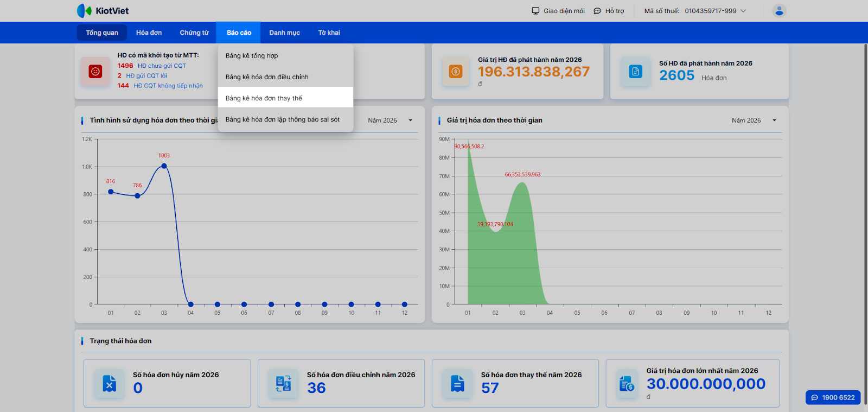Click the largest invoice value icon
868x412 pixels.
627,384
